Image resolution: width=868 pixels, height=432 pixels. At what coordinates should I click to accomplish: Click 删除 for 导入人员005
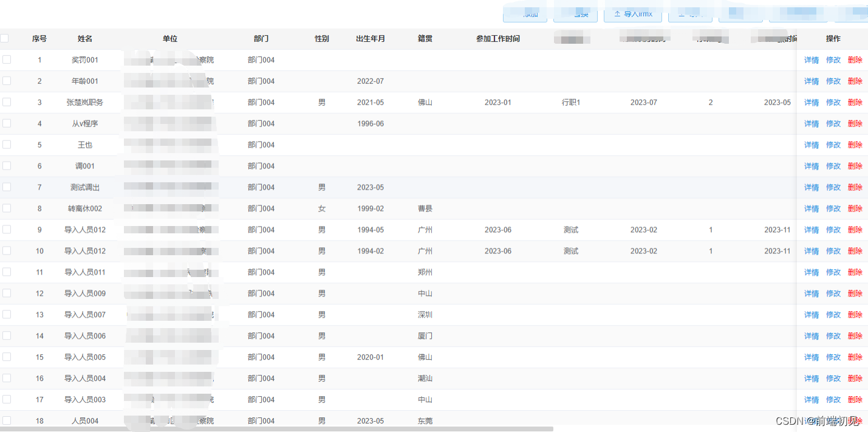point(855,358)
